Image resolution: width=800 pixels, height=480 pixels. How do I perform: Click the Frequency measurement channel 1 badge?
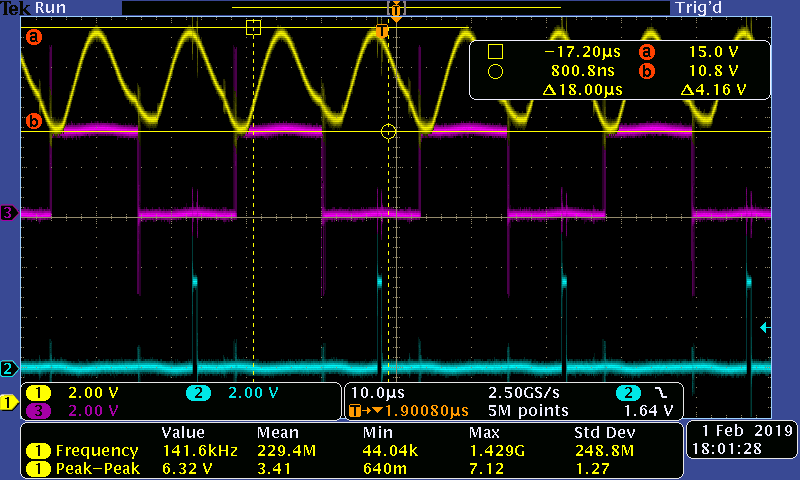[38, 450]
